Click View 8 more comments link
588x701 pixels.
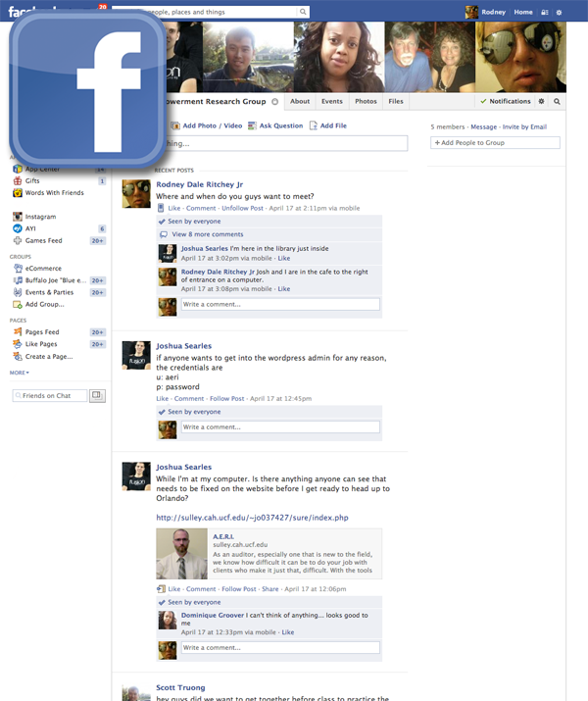pyautogui.click(x=208, y=234)
